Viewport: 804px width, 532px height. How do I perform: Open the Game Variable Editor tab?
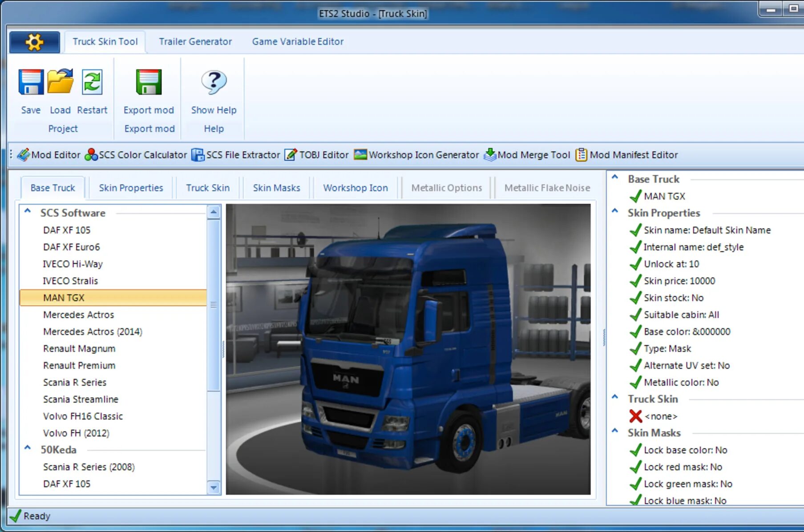[298, 42]
